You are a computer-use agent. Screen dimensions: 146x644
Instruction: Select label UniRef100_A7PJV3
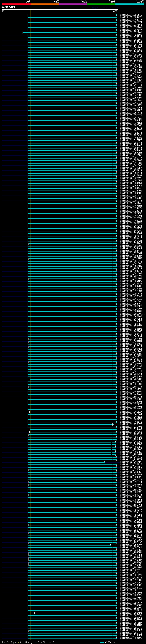[131, 424]
